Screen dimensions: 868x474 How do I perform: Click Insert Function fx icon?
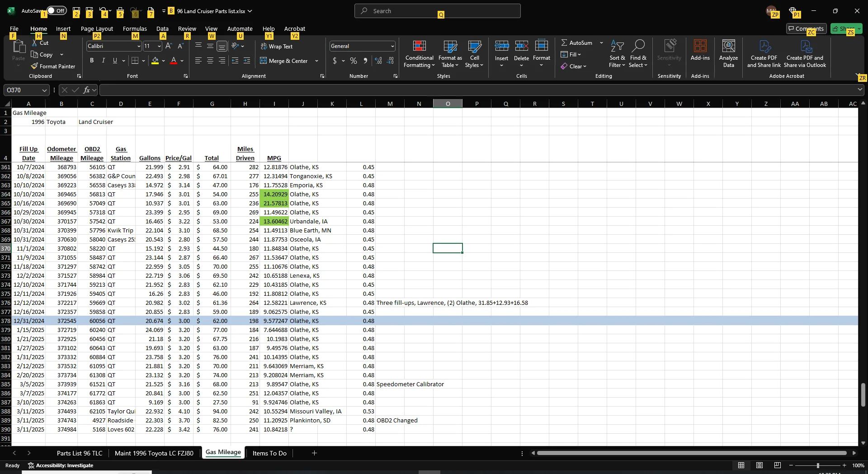coord(86,90)
